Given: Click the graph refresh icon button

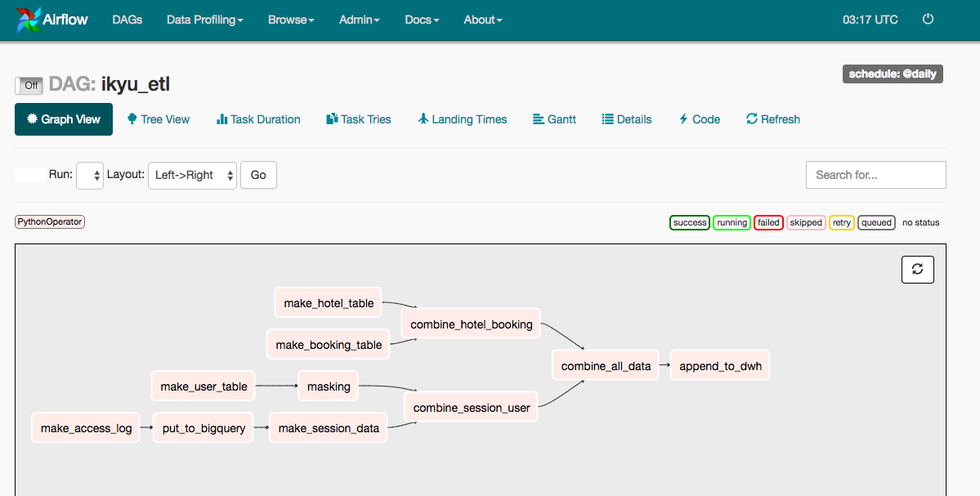Looking at the screenshot, I should [x=918, y=269].
